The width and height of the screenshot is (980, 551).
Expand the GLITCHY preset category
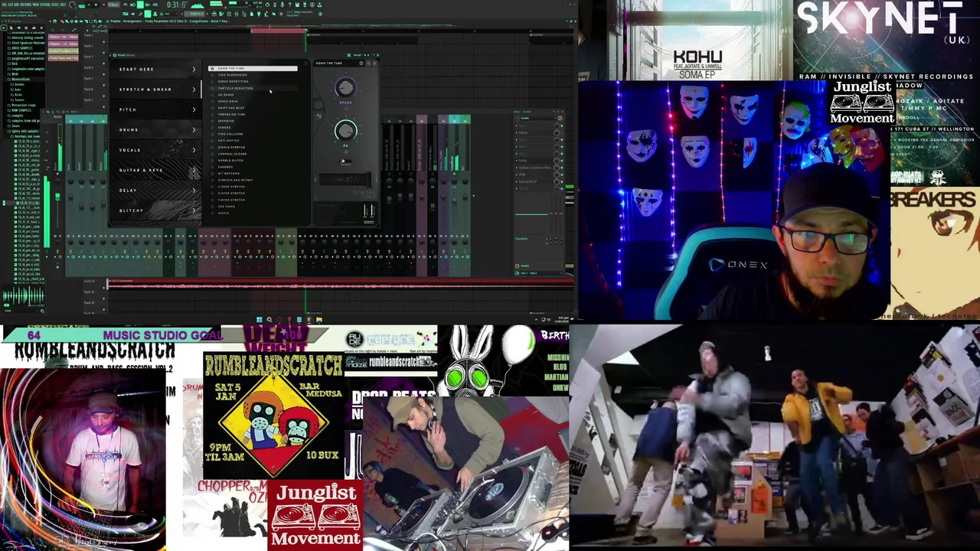point(156,210)
